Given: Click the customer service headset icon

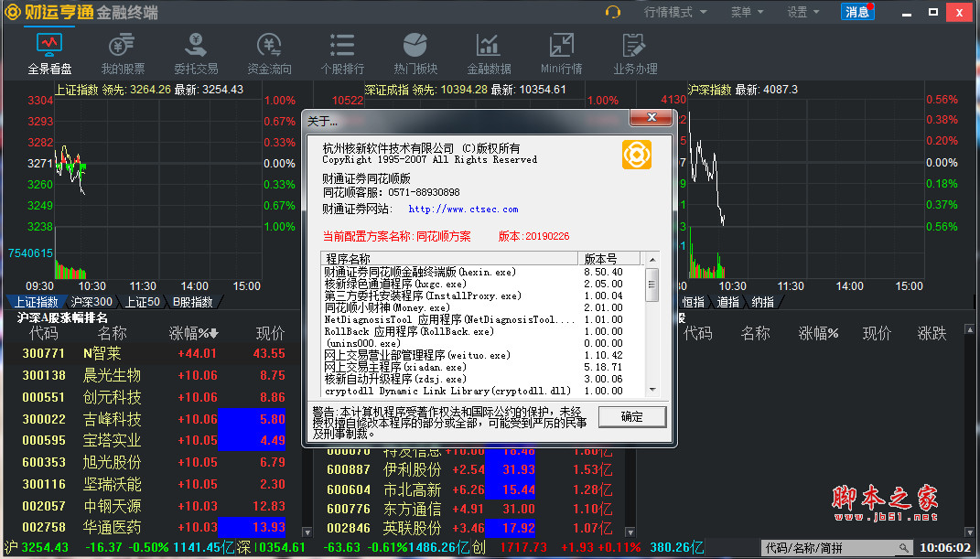Looking at the screenshot, I should pyautogui.click(x=612, y=12).
